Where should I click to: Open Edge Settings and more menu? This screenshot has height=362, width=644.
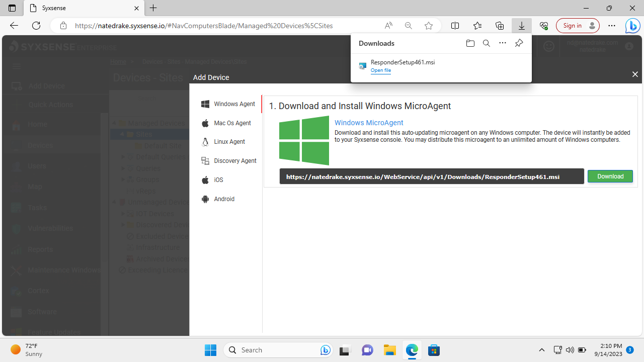612,26
